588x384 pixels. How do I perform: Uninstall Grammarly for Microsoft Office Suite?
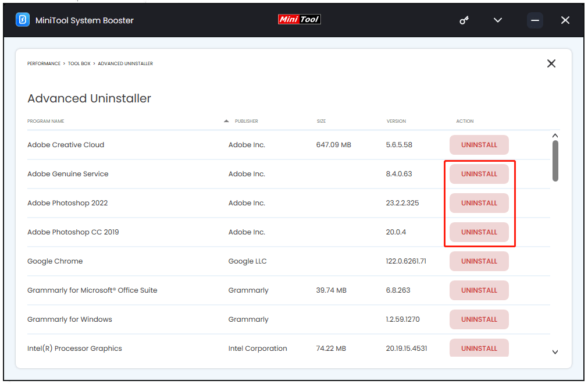point(479,290)
